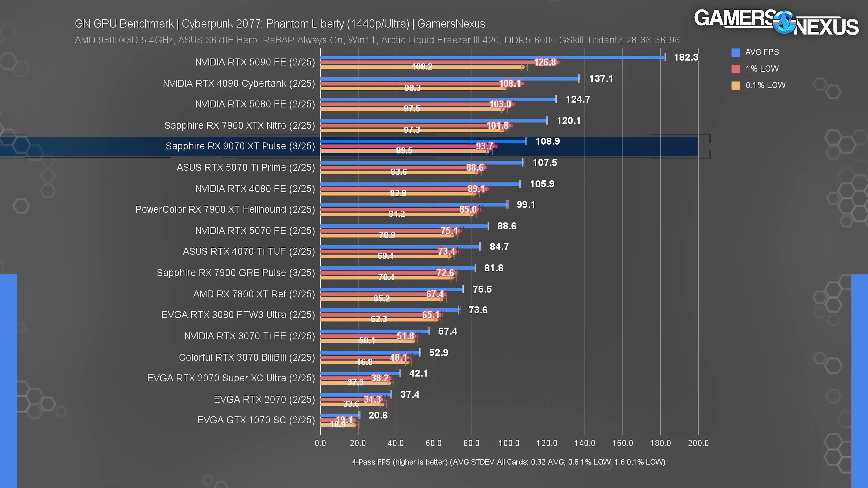Click the EVGA RTX 3080 FTW3 Ultra label
This screenshot has height=488, width=868.
[238, 315]
